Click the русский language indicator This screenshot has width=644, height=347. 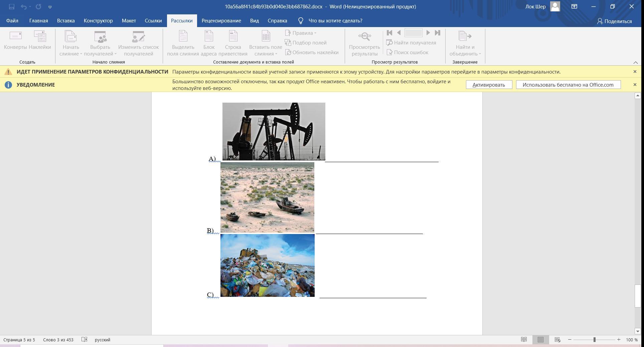[x=103, y=340]
